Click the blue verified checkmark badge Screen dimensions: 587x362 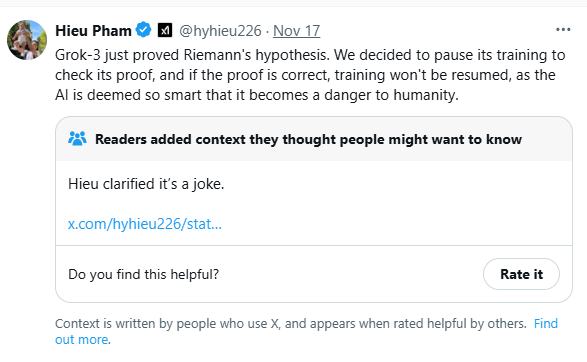click(x=143, y=30)
